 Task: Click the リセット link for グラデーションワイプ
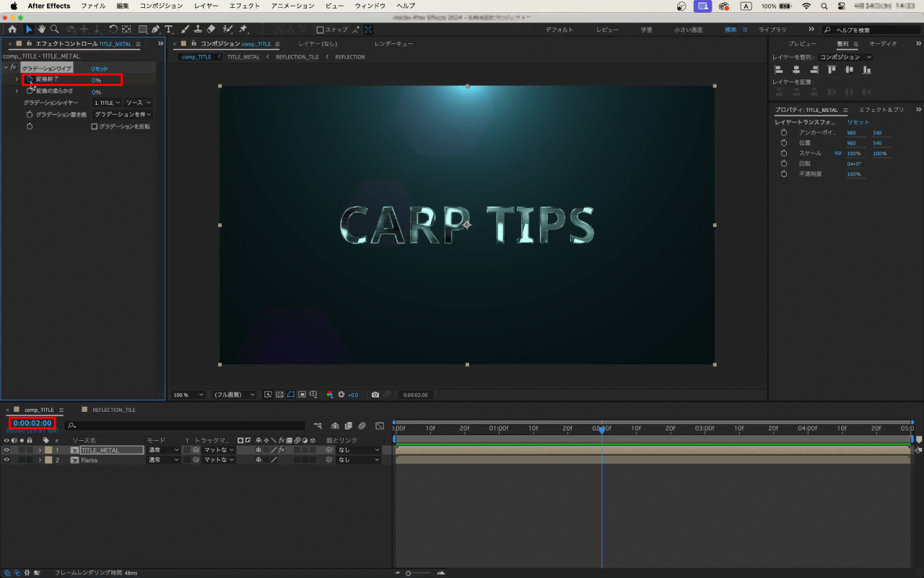(100, 68)
